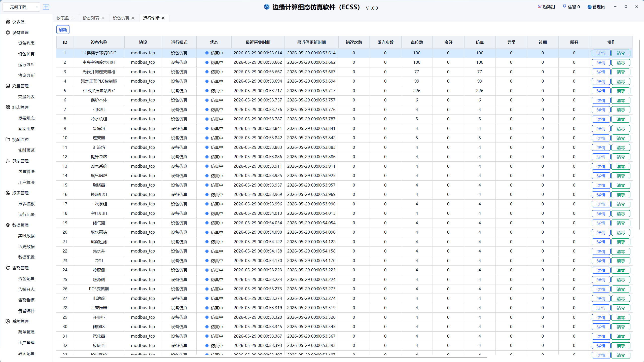
Task: Click the 组态管理 grid icon
Action: tap(8, 107)
